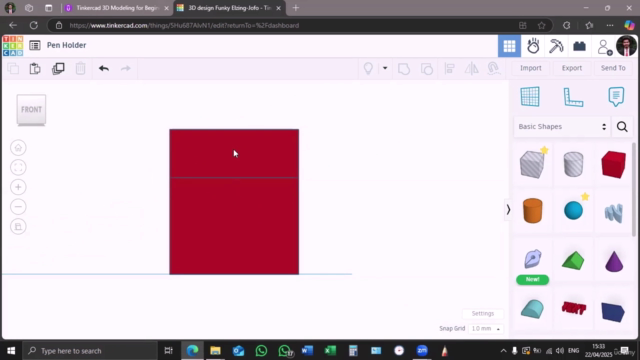Click the Group shapes icon
640x360 pixels.
(x=404, y=69)
